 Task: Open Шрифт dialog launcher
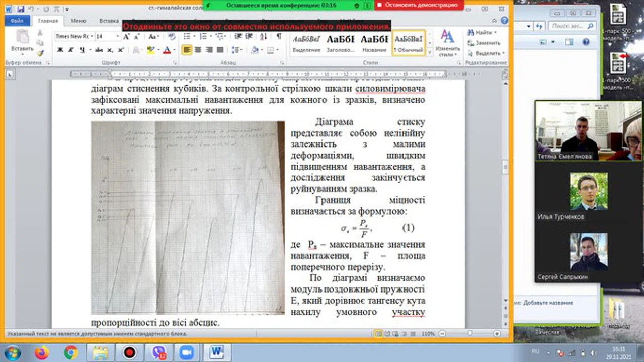(175, 63)
